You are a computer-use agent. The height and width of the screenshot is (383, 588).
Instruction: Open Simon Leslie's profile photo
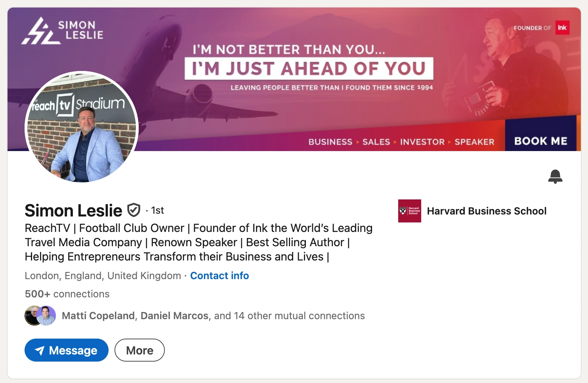pyautogui.click(x=82, y=127)
